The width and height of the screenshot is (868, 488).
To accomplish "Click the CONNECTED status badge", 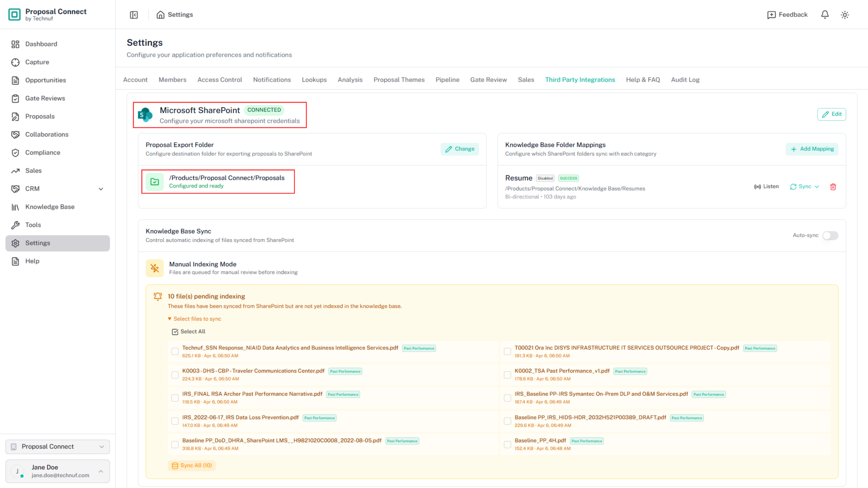I will 264,110.
